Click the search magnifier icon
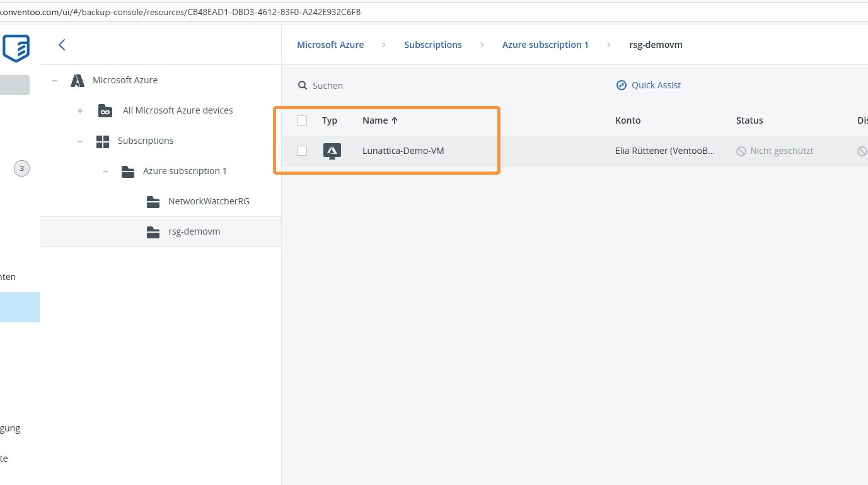Image resolution: width=868 pixels, height=485 pixels. (303, 85)
